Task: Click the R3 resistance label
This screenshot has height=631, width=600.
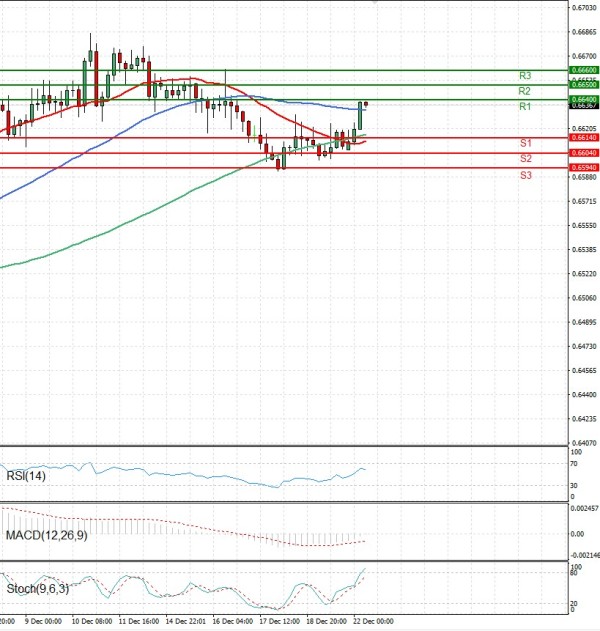Action: pos(524,76)
